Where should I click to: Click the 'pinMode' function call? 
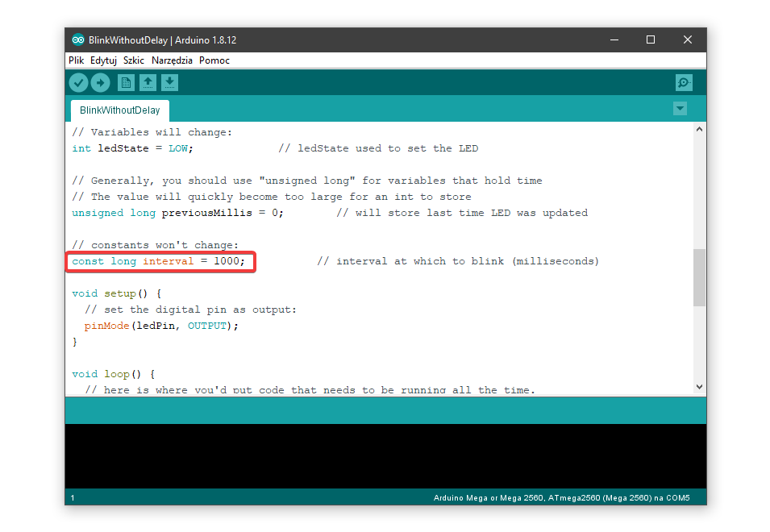(106, 326)
